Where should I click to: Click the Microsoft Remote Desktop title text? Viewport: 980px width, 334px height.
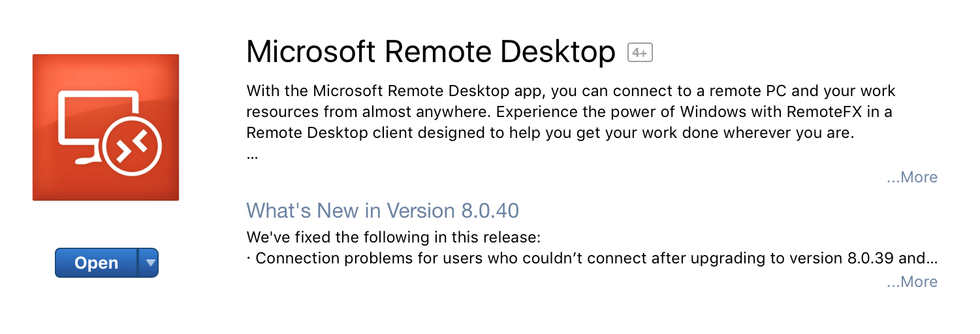[x=431, y=52]
